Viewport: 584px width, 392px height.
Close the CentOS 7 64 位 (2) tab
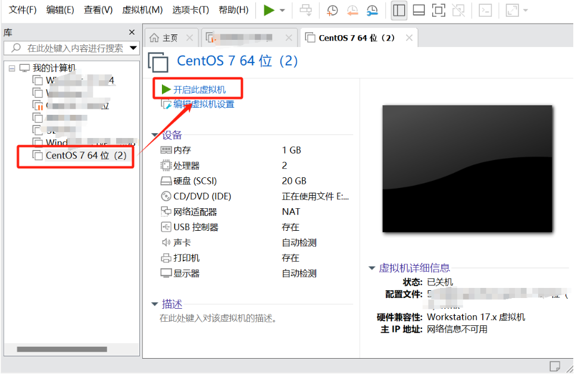(x=409, y=37)
